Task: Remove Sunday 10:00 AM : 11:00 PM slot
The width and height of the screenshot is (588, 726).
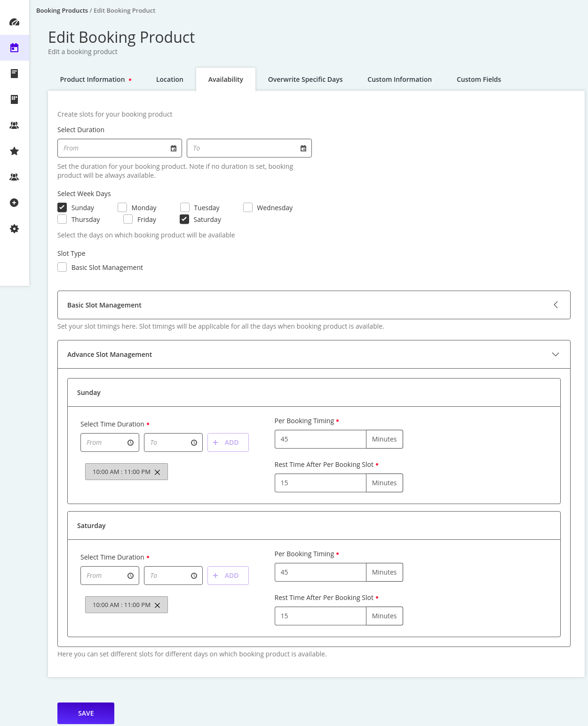Action: (x=158, y=472)
